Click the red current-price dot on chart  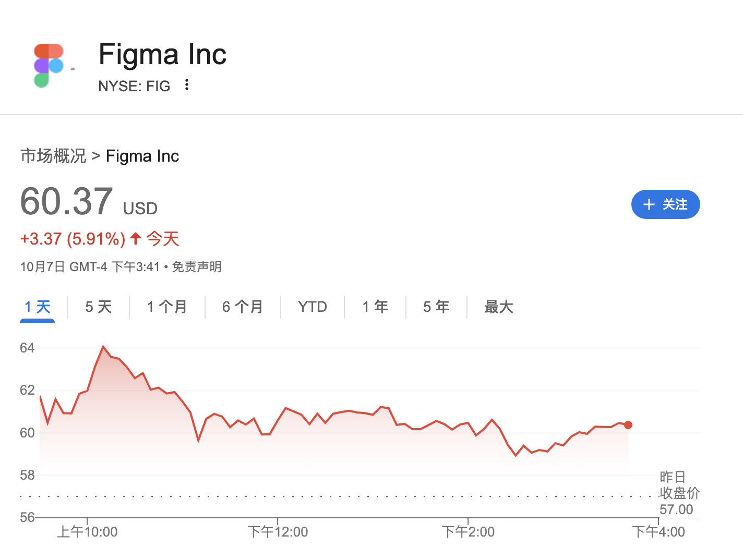coord(628,425)
